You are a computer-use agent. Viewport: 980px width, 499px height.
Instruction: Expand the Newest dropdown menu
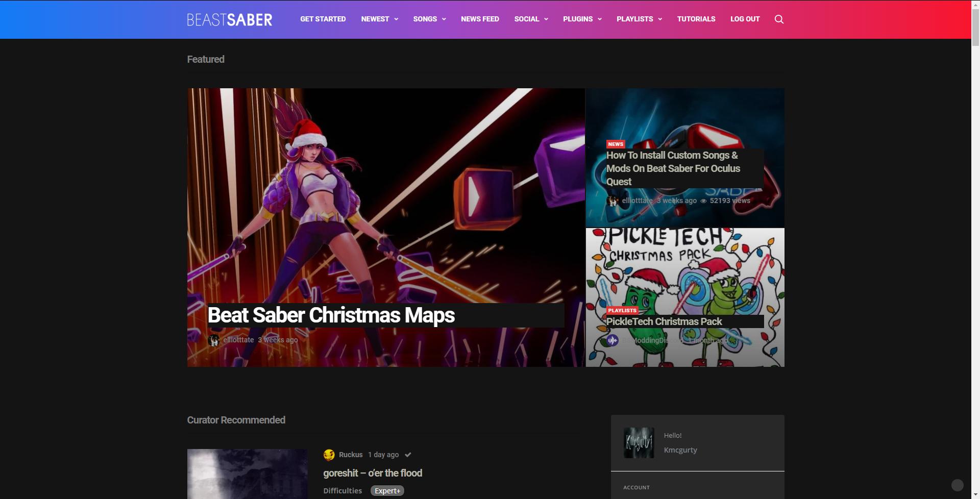[379, 19]
